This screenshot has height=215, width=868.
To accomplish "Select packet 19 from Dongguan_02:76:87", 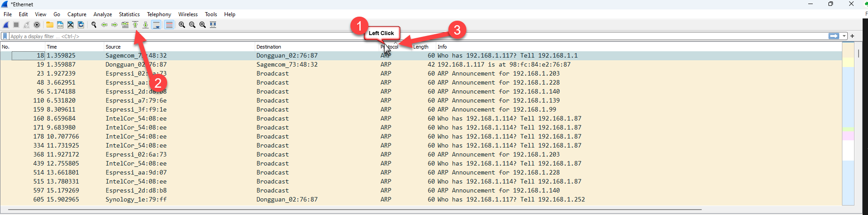I will point(180,64).
